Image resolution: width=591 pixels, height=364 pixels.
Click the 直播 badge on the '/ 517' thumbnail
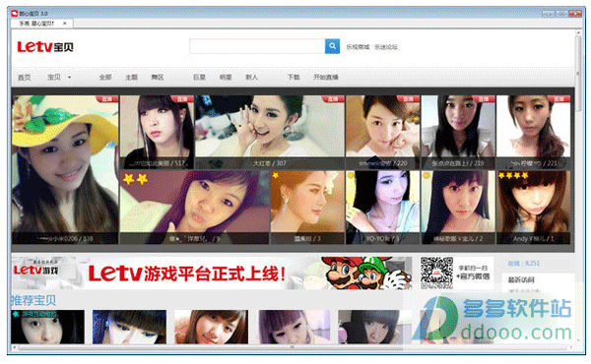182,99
